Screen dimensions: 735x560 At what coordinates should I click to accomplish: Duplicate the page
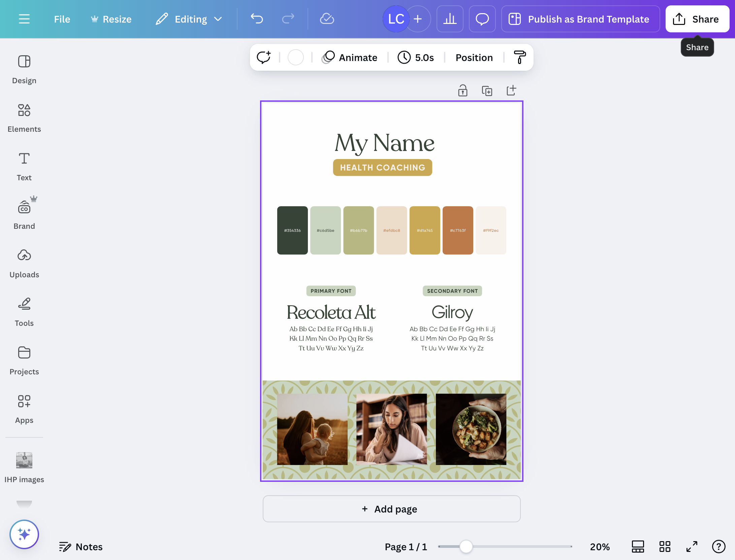pos(487,90)
